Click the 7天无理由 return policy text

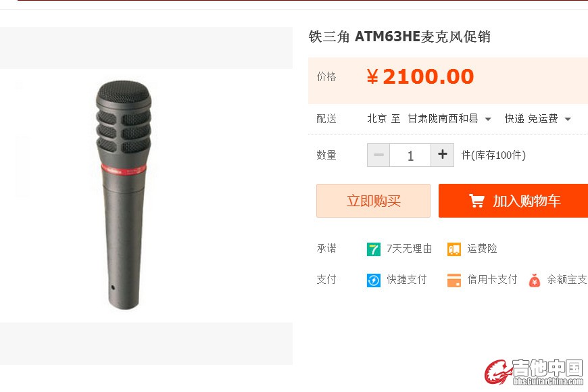[x=409, y=249]
